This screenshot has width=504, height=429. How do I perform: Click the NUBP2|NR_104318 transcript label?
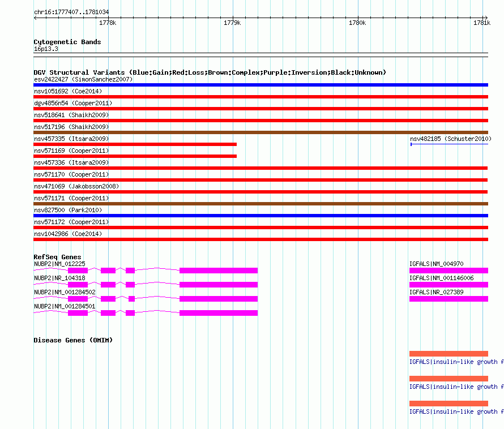59,278
